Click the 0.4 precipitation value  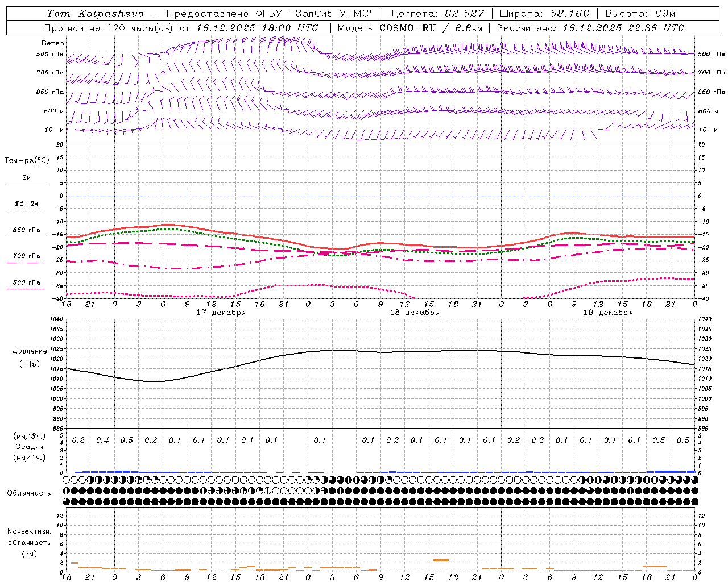click(x=102, y=440)
